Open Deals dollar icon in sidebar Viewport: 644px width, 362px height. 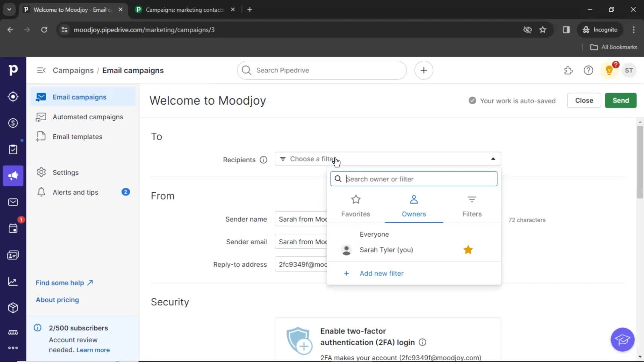13,123
